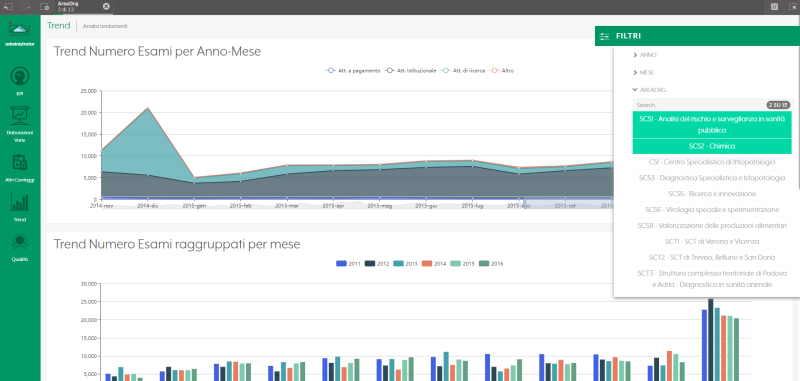Screen dimensions: 800x381
Task: Collapse the AREAORG filter section
Action: coord(649,90)
